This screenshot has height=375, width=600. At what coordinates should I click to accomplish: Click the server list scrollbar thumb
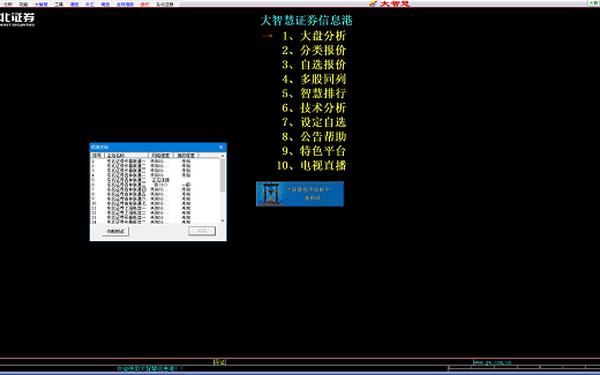(223, 175)
